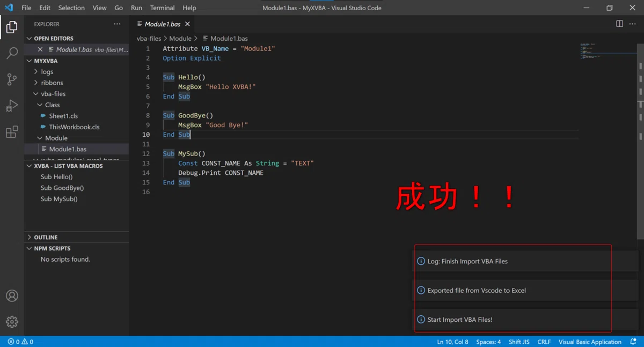
Task: Open the Run and Debug icon
Action: [12, 106]
